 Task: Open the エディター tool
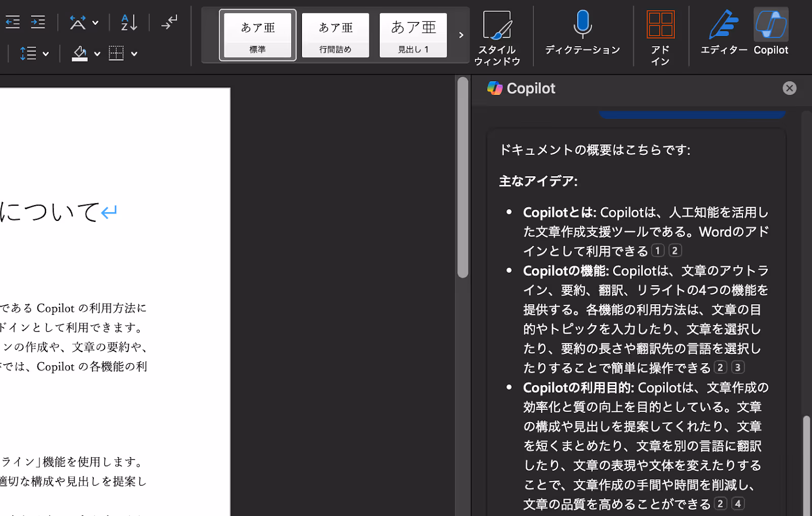724,32
